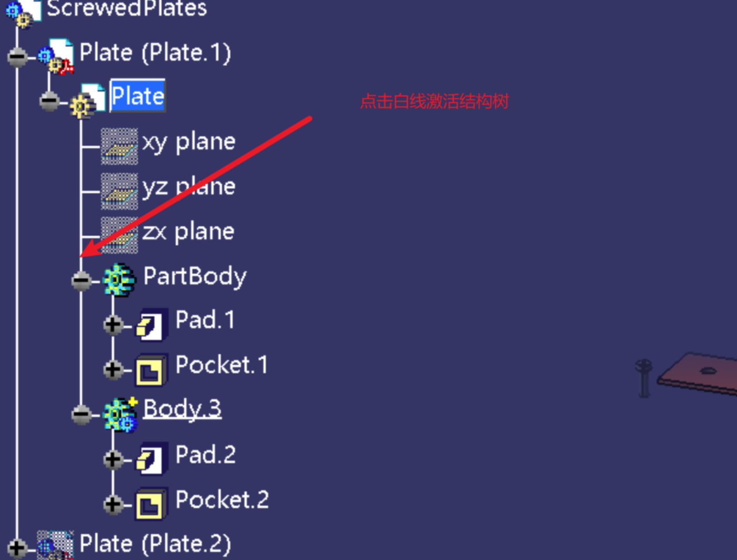The image size is (737, 560).
Task: Click the PartBody gear icon
Action: [119, 280]
